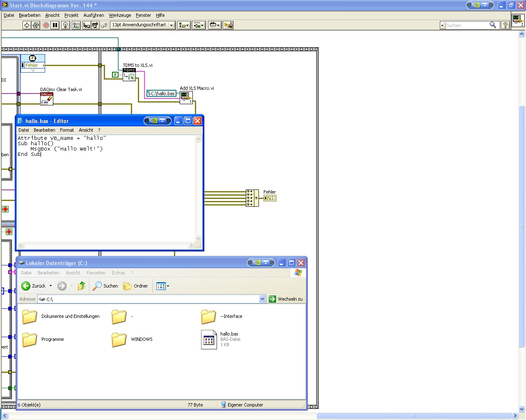Click the block diagram vertical scrollbar thumb
This screenshot has height=420, width=526.
pos(522,226)
